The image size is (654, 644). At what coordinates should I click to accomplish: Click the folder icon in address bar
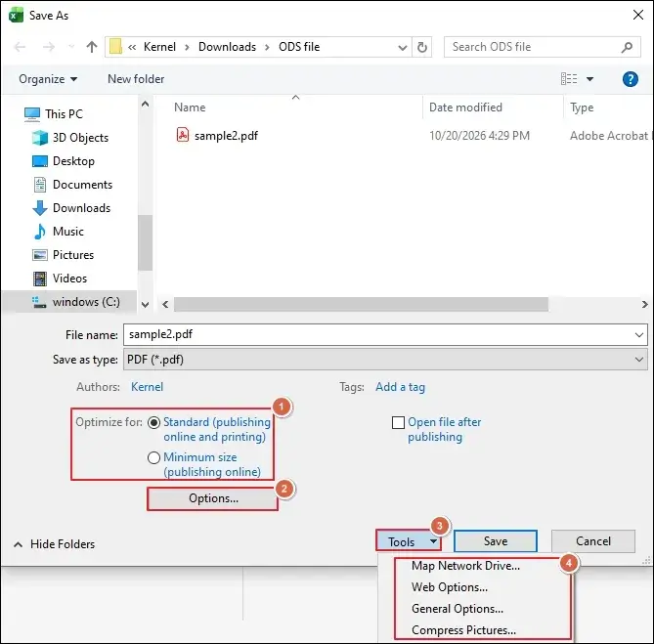(115, 47)
